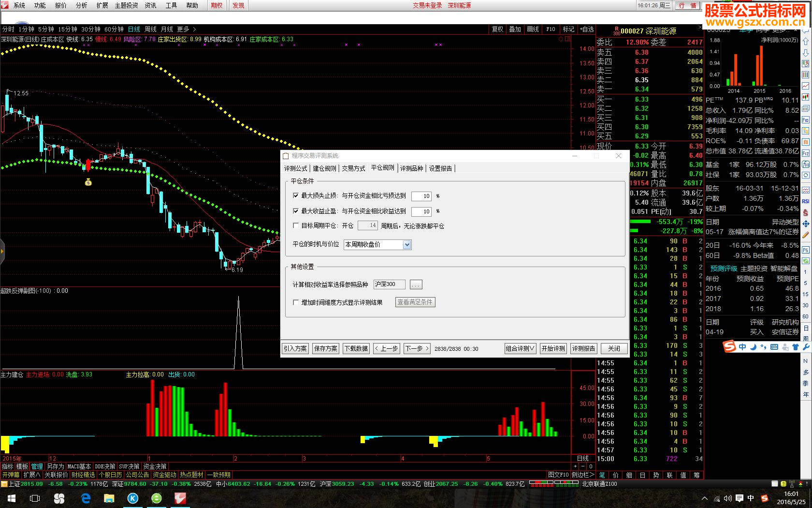Screen dimensions: 812x508
Task: Click 保存方案 button
Action: pos(325,348)
